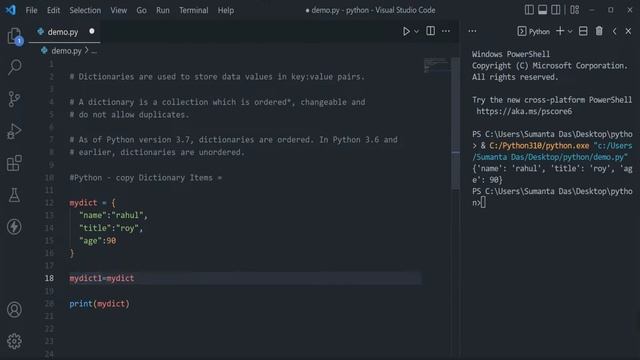This screenshot has height=360, width=640.
Task: Open the Testing flask view
Action: coord(14,195)
